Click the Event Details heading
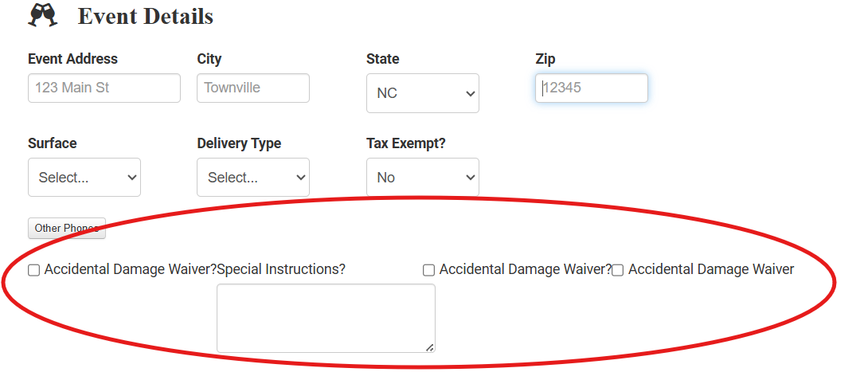The image size is (868, 376). [145, 16]
